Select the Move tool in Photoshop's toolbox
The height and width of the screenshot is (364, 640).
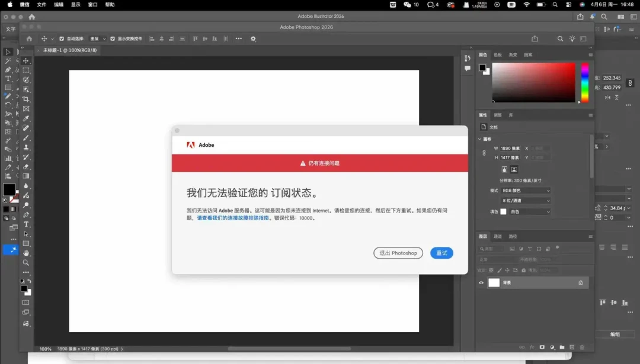click(x=25, y=61)
